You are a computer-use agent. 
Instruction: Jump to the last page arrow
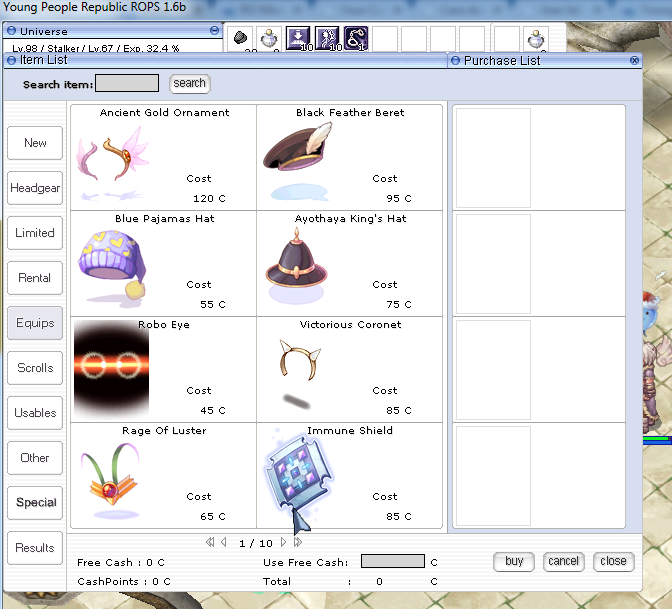298,542
